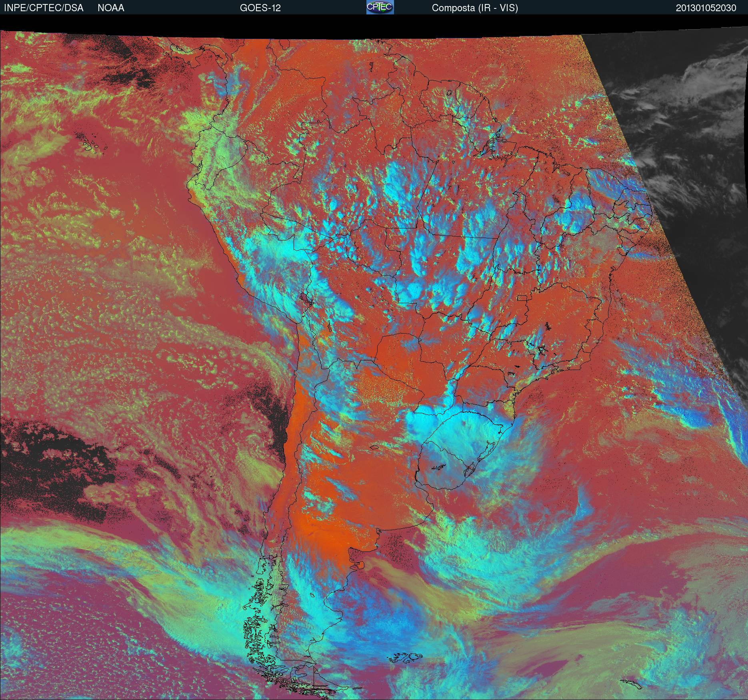Click the CPTEC logo in header
Screen dimensions: 748x700
(x=380, y=7)
